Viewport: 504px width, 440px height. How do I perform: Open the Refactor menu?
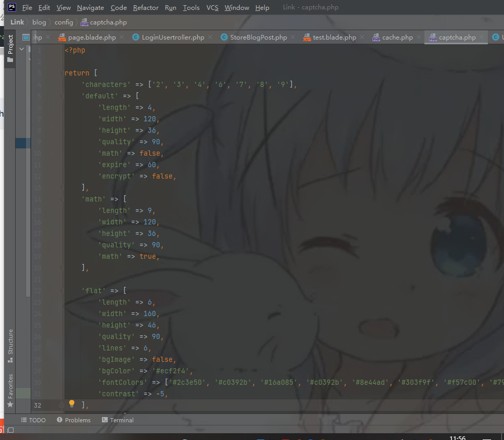click(146, 7)
